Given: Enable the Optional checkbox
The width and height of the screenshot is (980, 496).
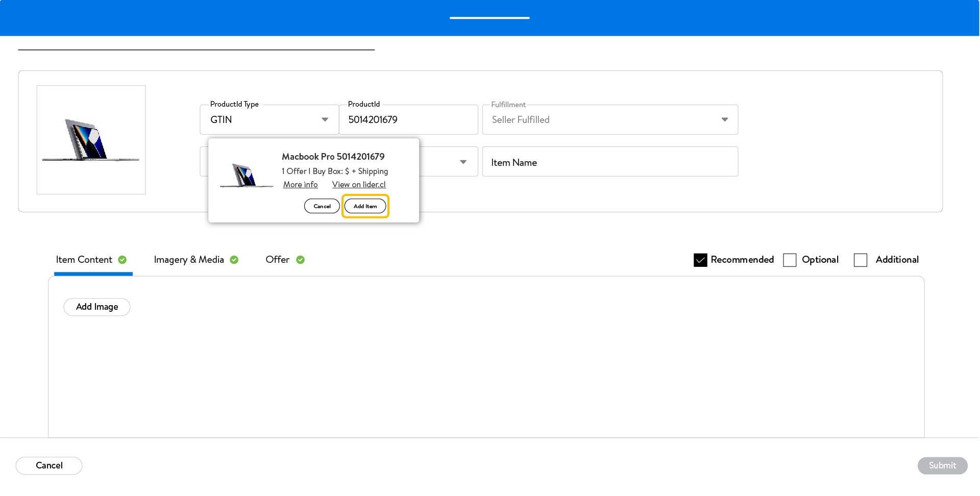Looking at the screenshot, I should pos(790,260).
